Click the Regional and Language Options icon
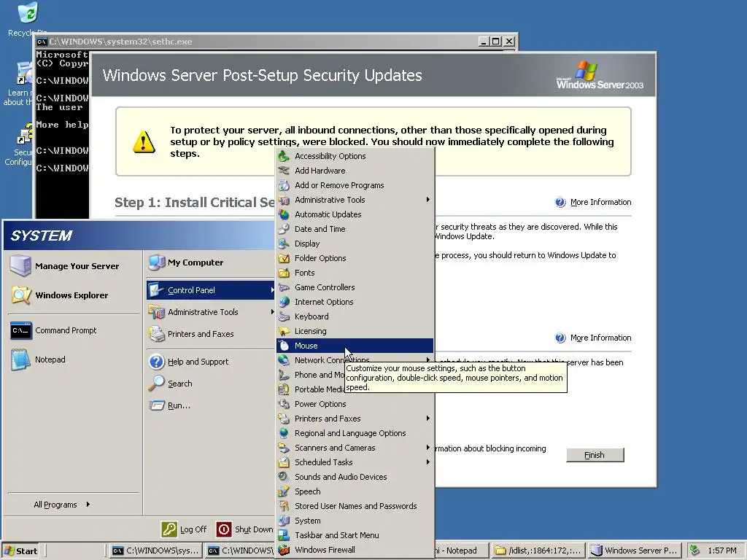Screen dimensions: 747x560 (x=284, y=433)
